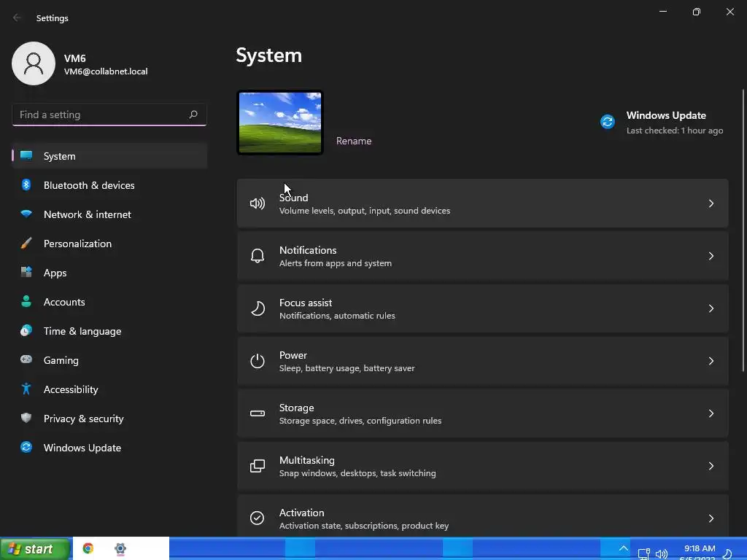
Task: Click 'Last checked: 1 hour ago' text
Action: (675, 131)
